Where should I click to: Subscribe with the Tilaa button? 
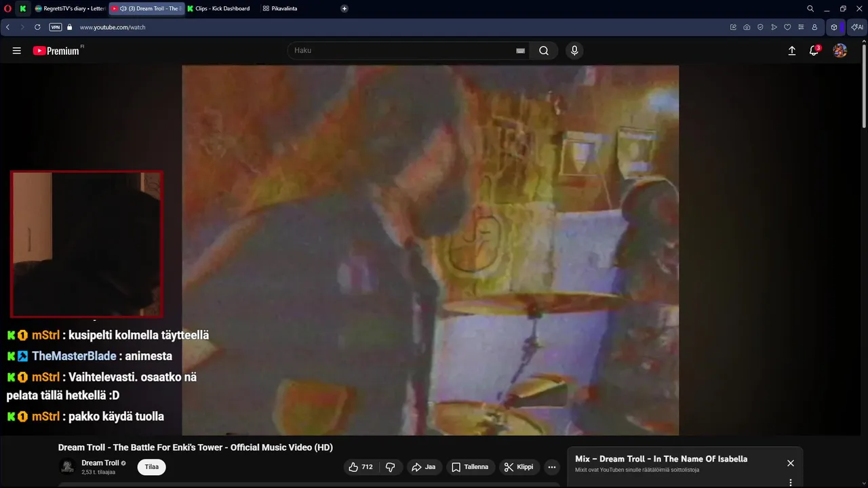pos(151,467)
